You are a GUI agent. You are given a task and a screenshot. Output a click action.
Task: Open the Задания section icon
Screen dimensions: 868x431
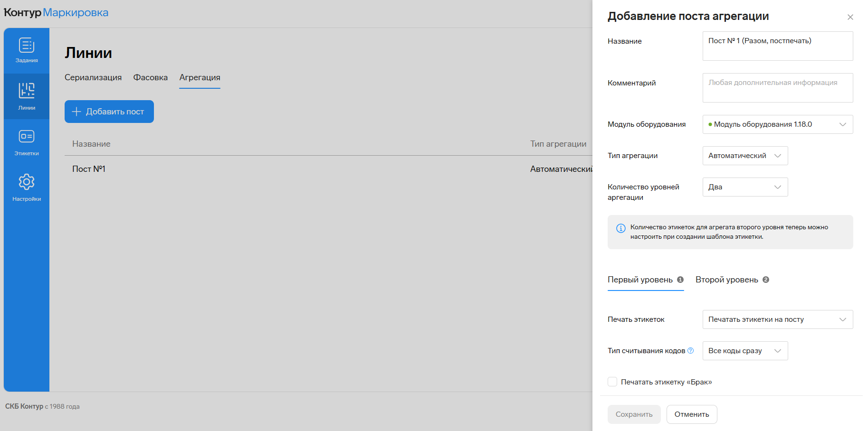click(x=27, y=46)
